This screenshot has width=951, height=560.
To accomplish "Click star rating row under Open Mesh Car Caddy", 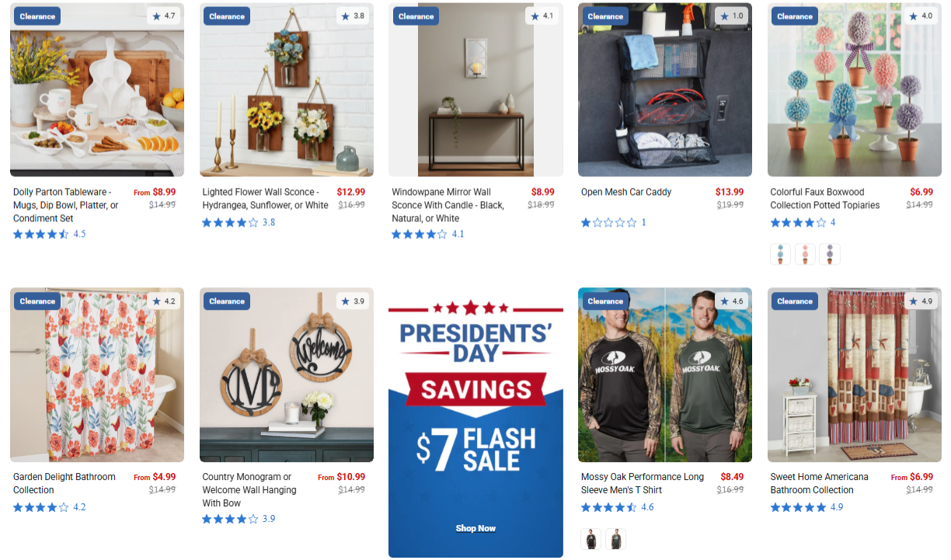I will (614, 223).
